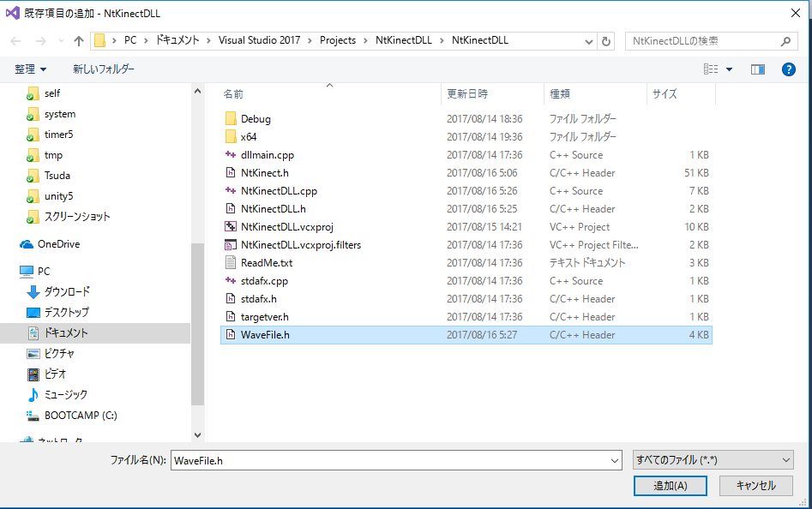Screen dimensions: 812x509
Task: Open the view-options dropdown arrow
Action: tap(730, 69)
